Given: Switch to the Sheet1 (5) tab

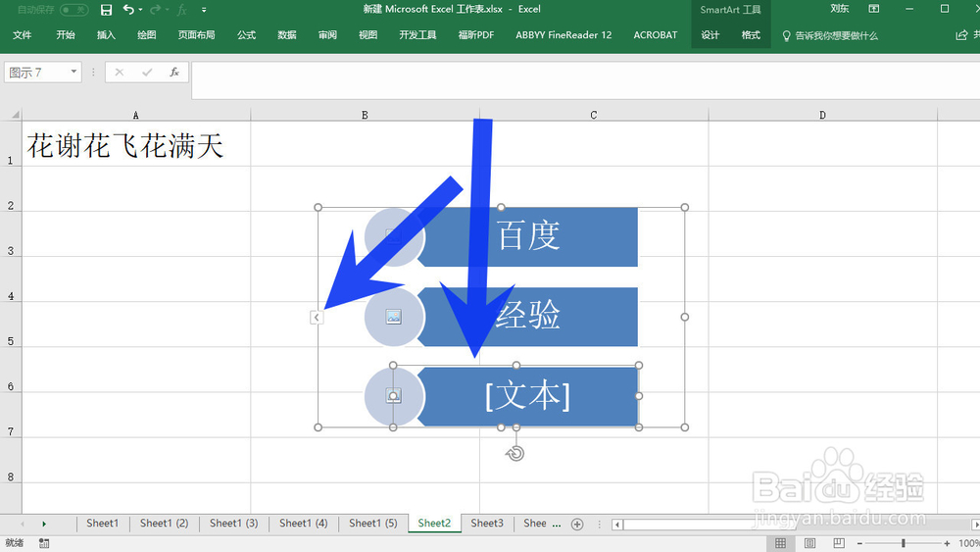Looking at the screenshot, I should pyautogui.click(x=373, y=524).
